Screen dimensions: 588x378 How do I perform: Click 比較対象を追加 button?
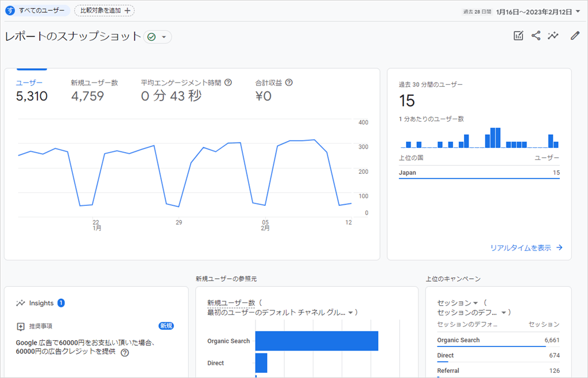[105, 10]
